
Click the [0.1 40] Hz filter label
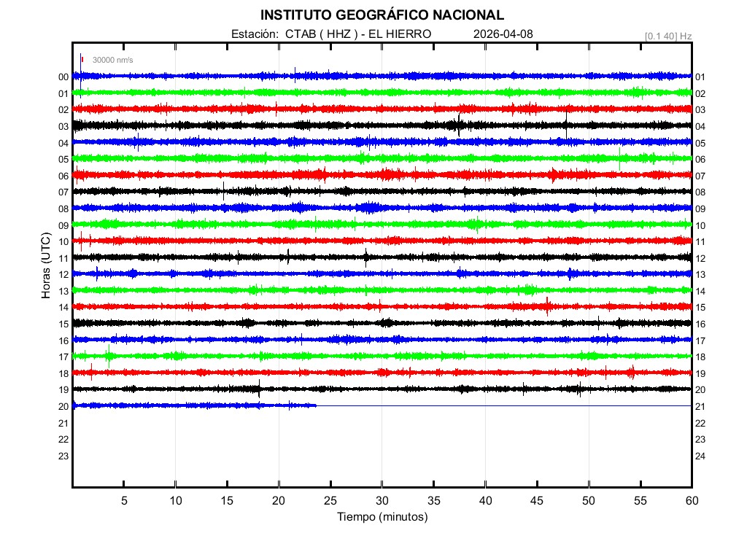coord(667,35)
